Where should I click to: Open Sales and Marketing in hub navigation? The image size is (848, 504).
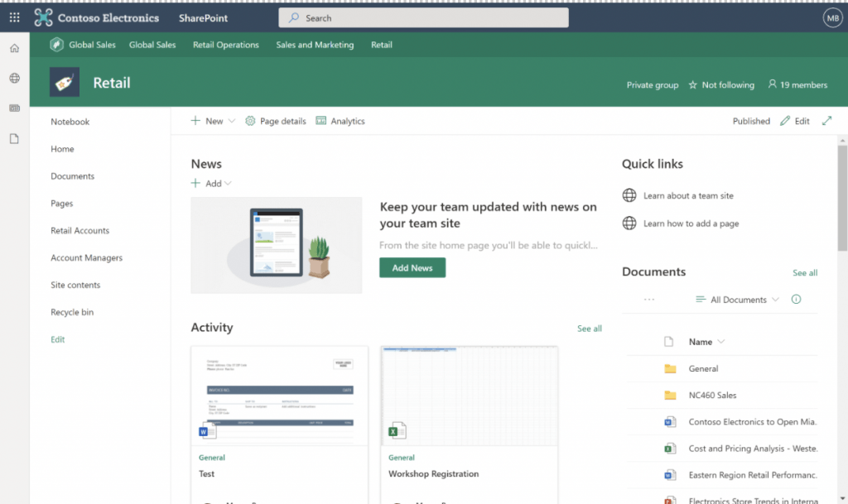click(315, 45)
